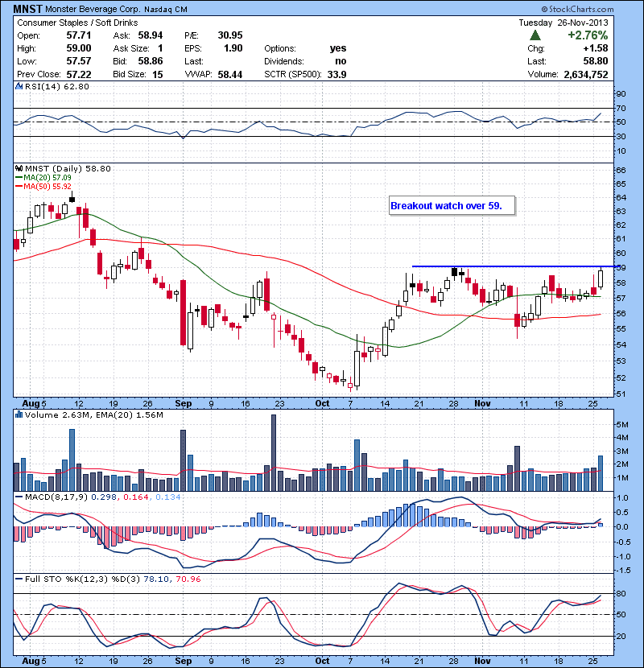This screenshot has width=644, height=668.
Task: Click the StockCharts.com label
Action: click(x=577, y=9)
